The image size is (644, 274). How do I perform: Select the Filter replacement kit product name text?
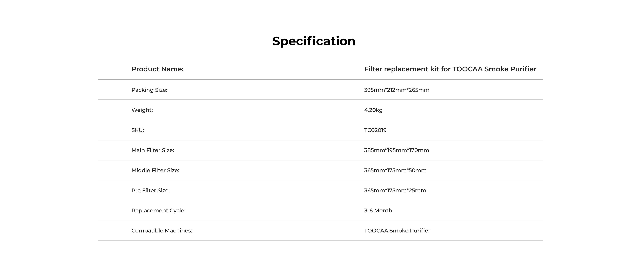pyautogui.click(x=450, y=69)
